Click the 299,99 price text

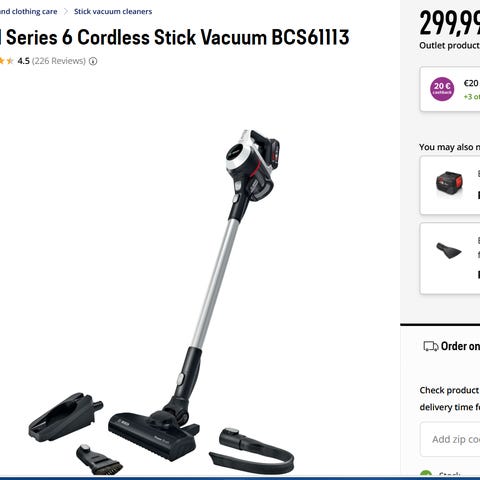(x=450, y=23)
